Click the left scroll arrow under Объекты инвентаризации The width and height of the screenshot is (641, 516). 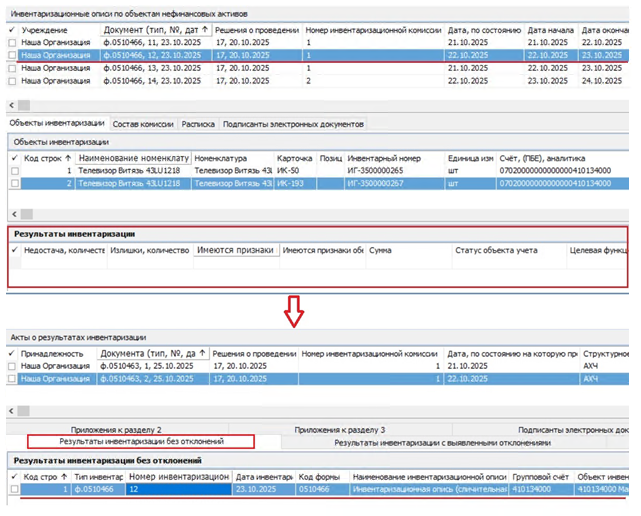point(12,214)
